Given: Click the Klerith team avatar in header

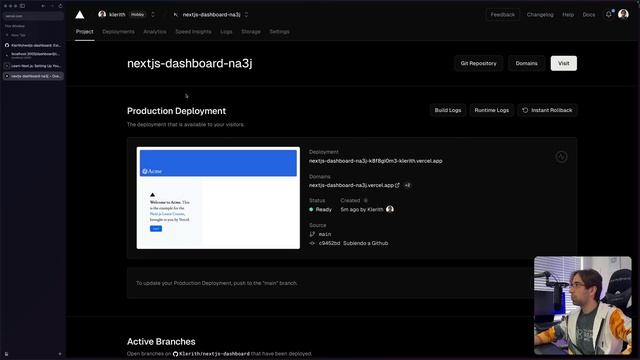Looking at the screenshot, I should (x=102, y=14).
